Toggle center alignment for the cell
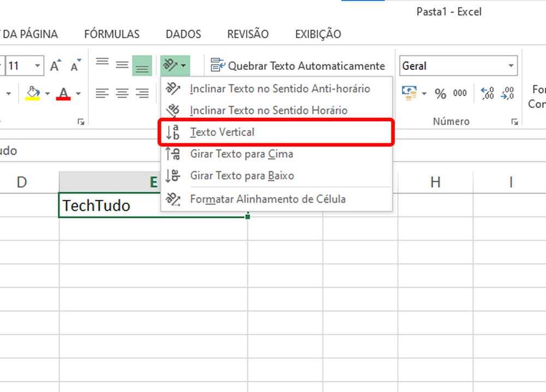546x392 pixels. [x=121, y=93]
